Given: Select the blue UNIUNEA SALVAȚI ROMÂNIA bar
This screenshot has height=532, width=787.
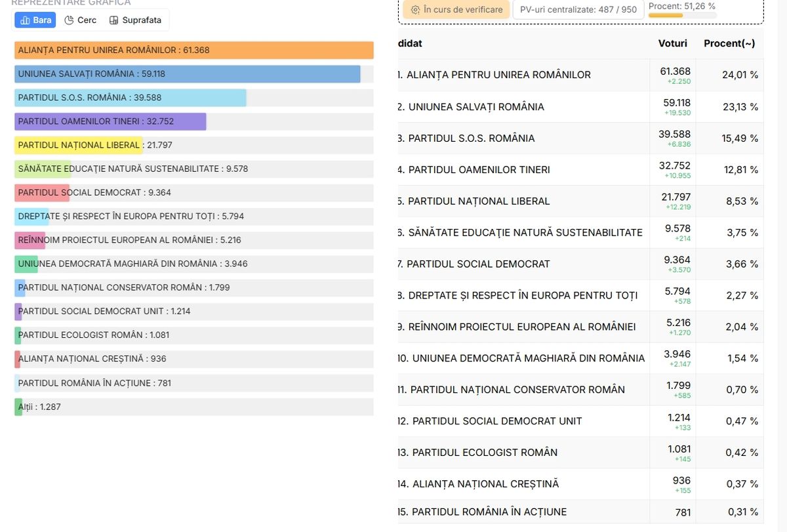Looking at the screenshot, I should pyautogui.click(x=187, y=74).
